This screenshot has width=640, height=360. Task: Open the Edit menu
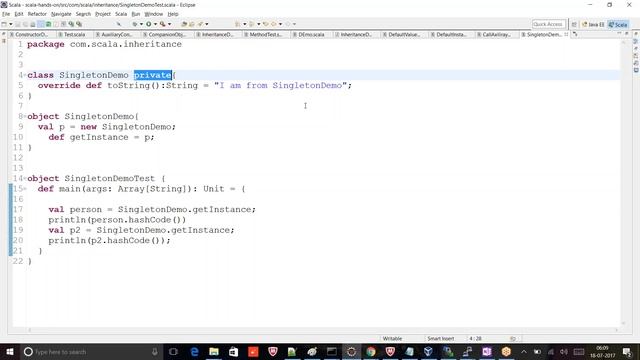[x=19, y=14]
